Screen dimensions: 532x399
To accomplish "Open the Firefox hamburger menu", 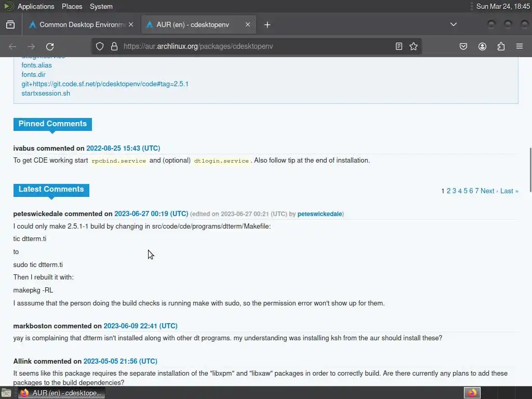I will [x=520, y=46].
